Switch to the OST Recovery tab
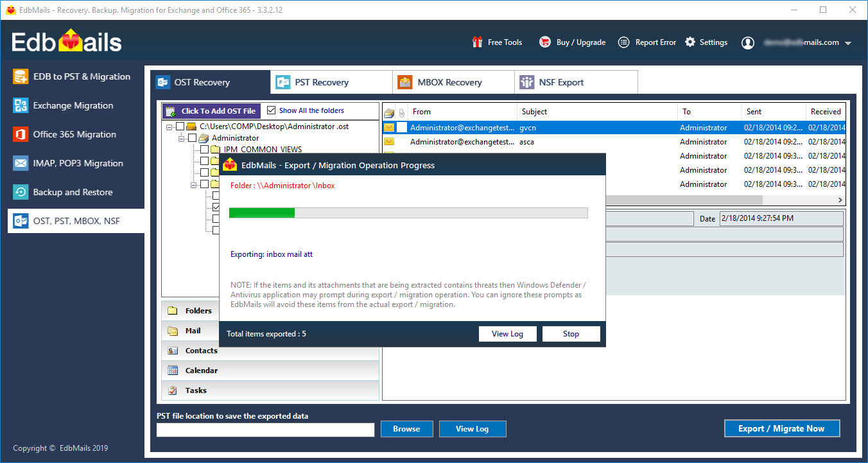This screenshot has width=868, height=463. click(x=211, y=82)
